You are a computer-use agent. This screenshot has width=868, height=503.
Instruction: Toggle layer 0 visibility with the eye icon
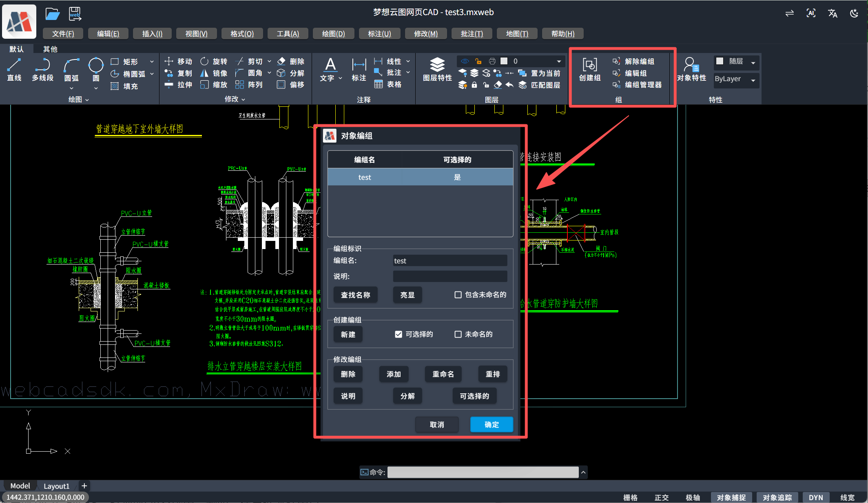465,61
